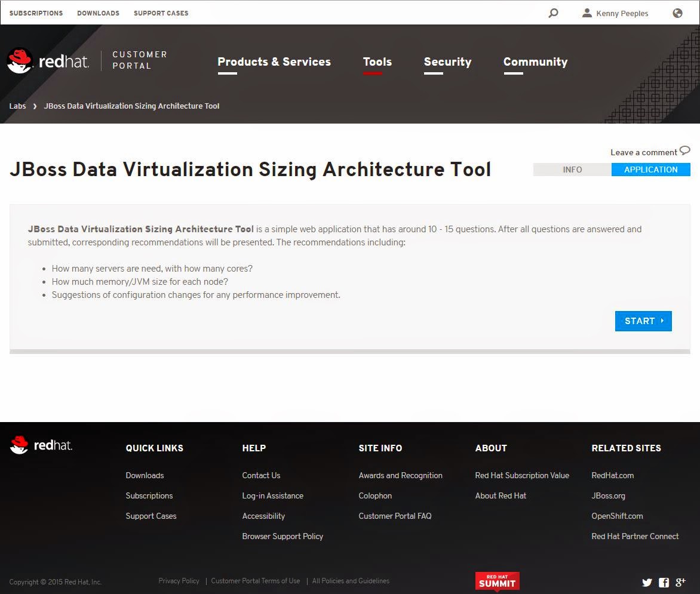Click the breadcrumb chevron after Labs
Screen dimensions: 700x594
(x=35, y=106)
